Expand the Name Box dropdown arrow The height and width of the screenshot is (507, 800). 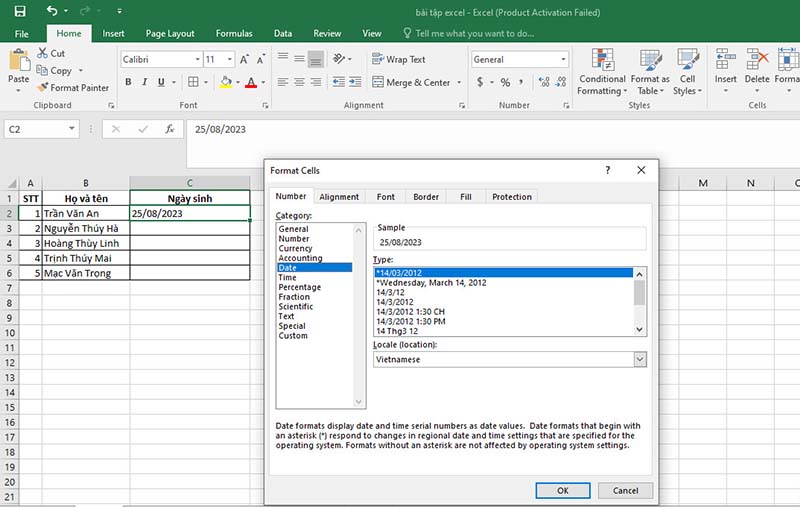(72, 129)
